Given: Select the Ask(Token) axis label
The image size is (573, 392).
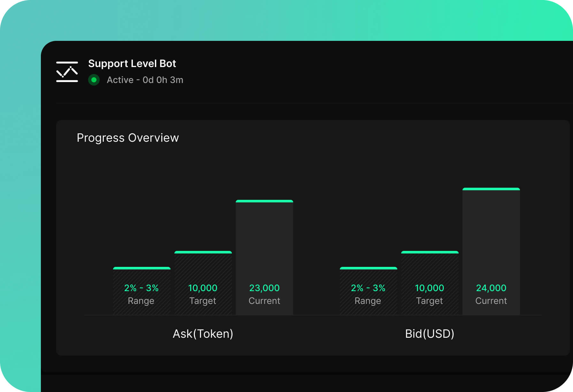Looking at the screenshot, I should click(203, 334).
